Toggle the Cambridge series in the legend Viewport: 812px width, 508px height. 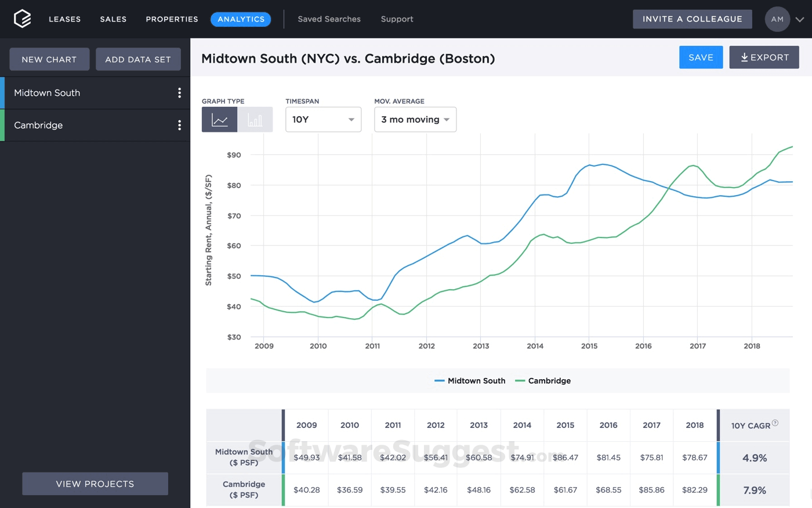pyautogui.click(x=543, y=380)
